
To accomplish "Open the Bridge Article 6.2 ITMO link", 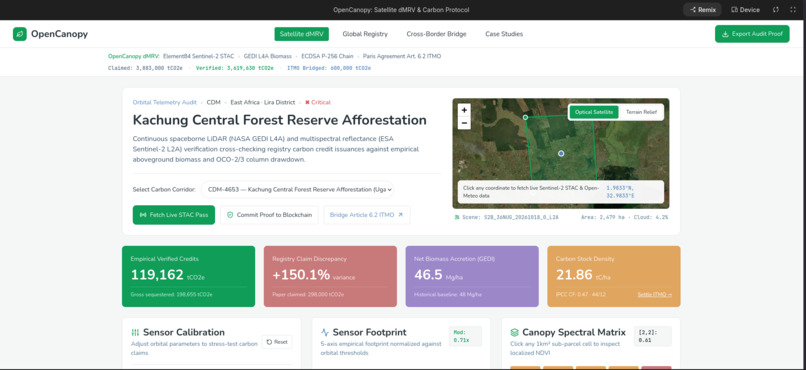I will [x=367, y=215].
